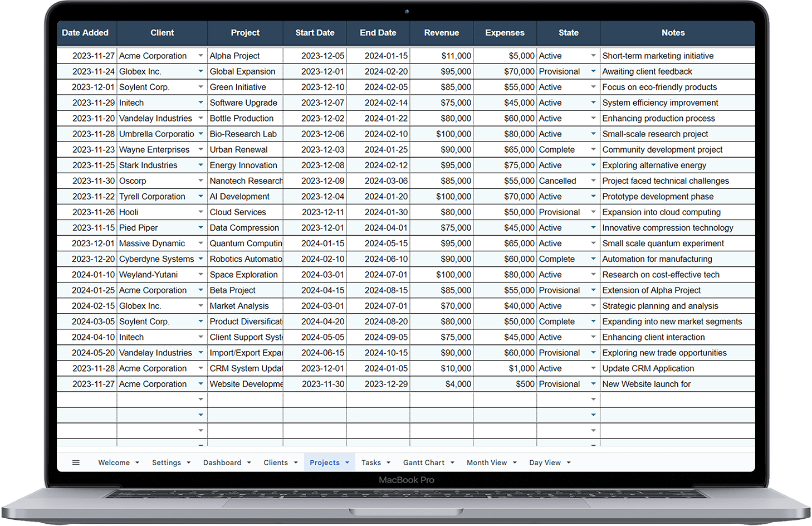The width and height of the screenshot is (812, 526).
Task: Click the Client column header
Action: click(x=162, y=33)
